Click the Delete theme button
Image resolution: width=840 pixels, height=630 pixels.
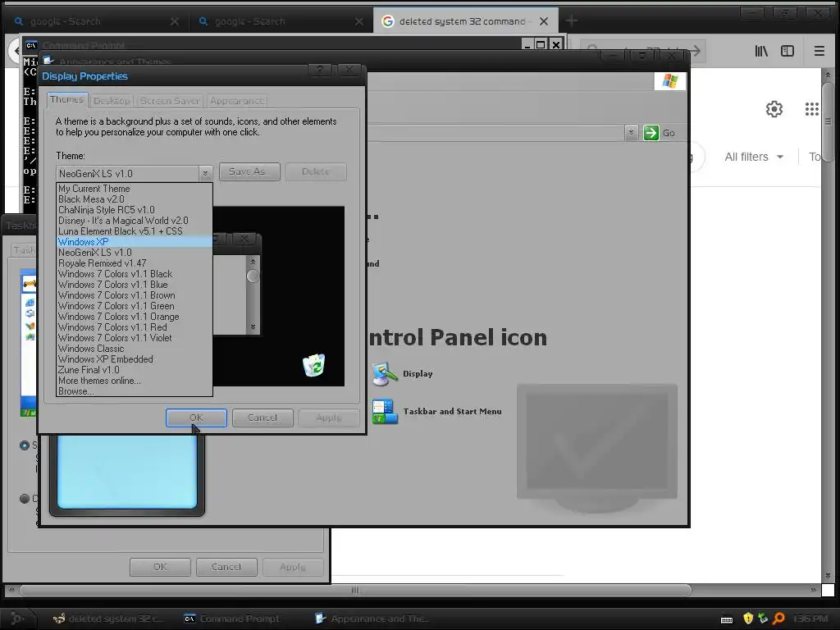tap(316, 171)
